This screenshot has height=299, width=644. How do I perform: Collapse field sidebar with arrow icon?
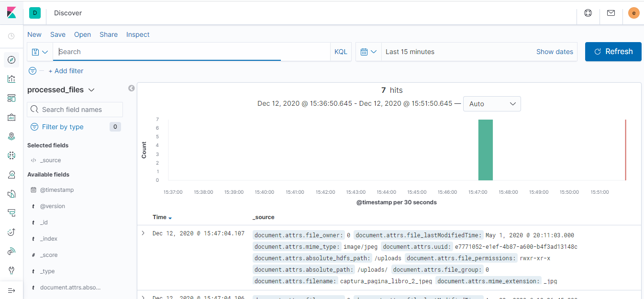(132, 88)
